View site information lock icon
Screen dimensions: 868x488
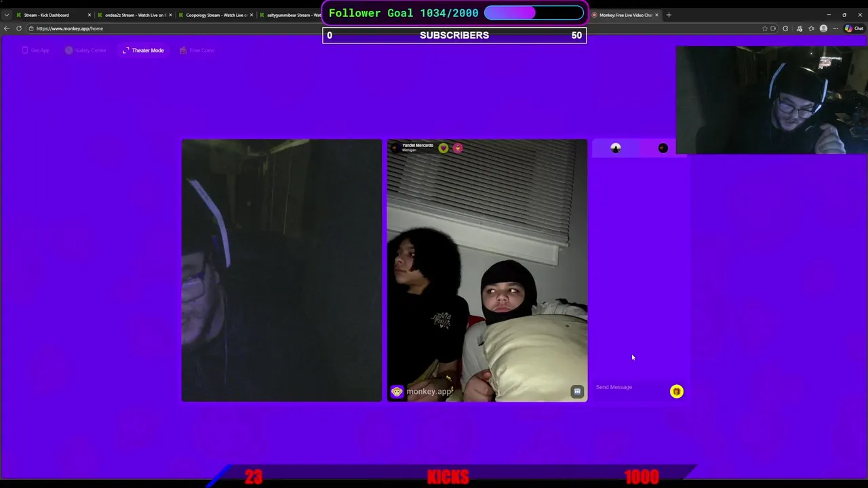(31, 28)
